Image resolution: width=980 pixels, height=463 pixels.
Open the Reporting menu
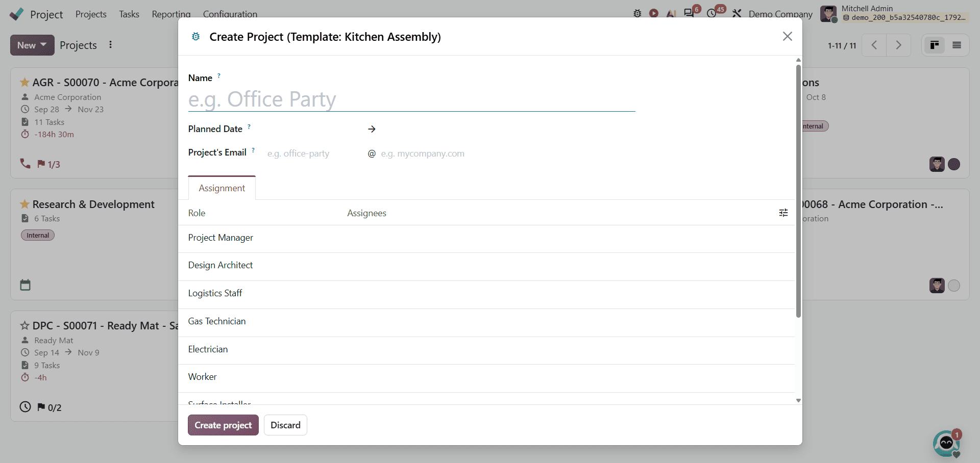[171, 14]
